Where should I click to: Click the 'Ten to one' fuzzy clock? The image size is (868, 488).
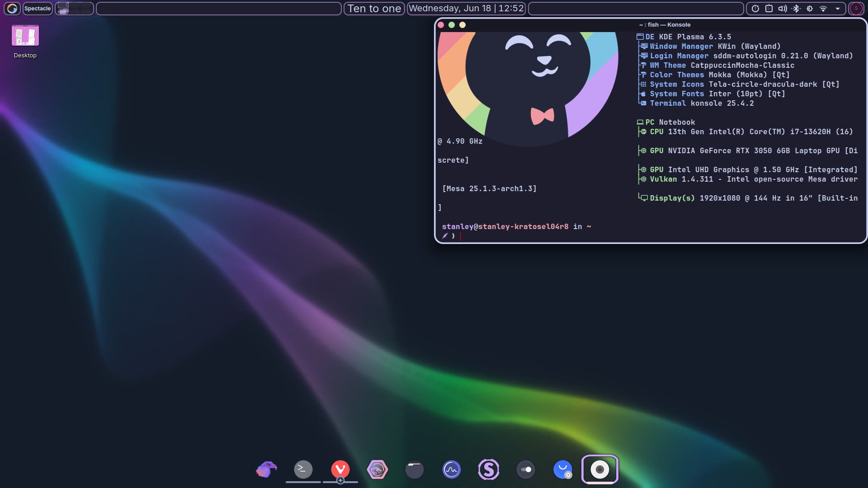374,8
